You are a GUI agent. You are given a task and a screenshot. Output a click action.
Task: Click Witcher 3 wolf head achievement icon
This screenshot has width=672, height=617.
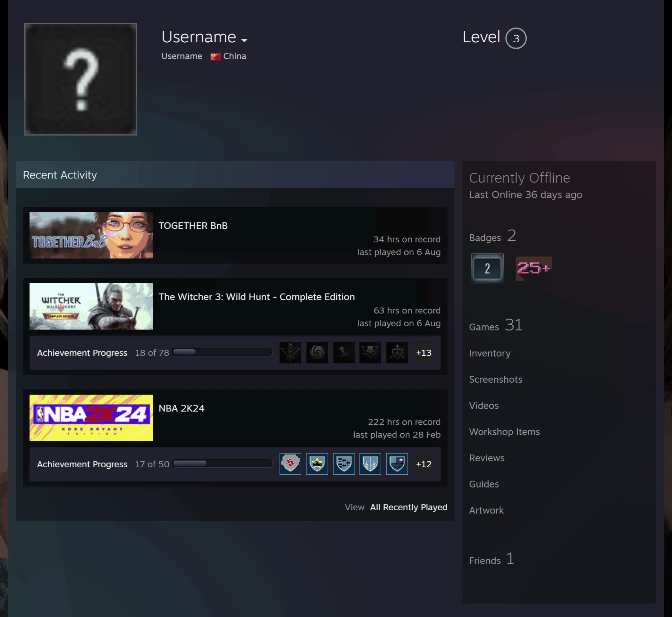pos(370,353)
